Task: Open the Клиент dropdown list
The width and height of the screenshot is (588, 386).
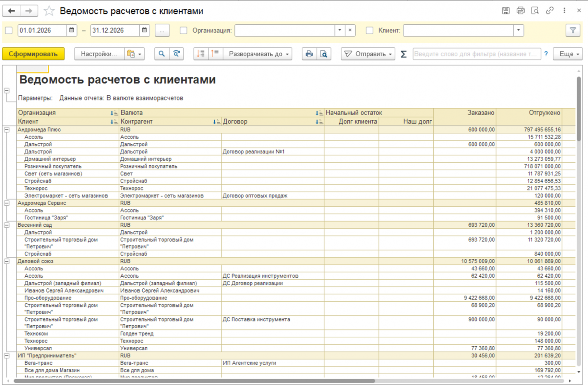Action: click(x=518, y=30)
